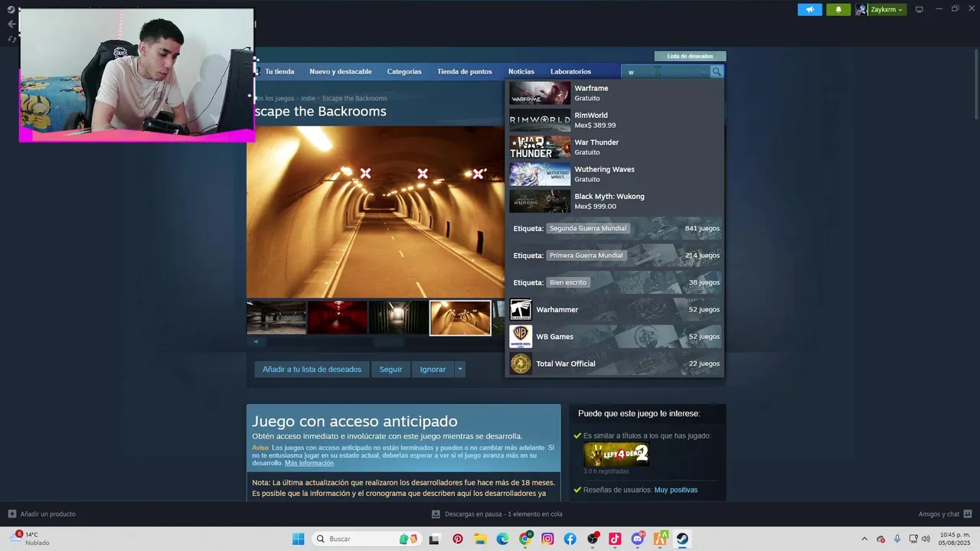The image size is (980, 551).
Task: Open Más información link
Action: pos(309,463)
